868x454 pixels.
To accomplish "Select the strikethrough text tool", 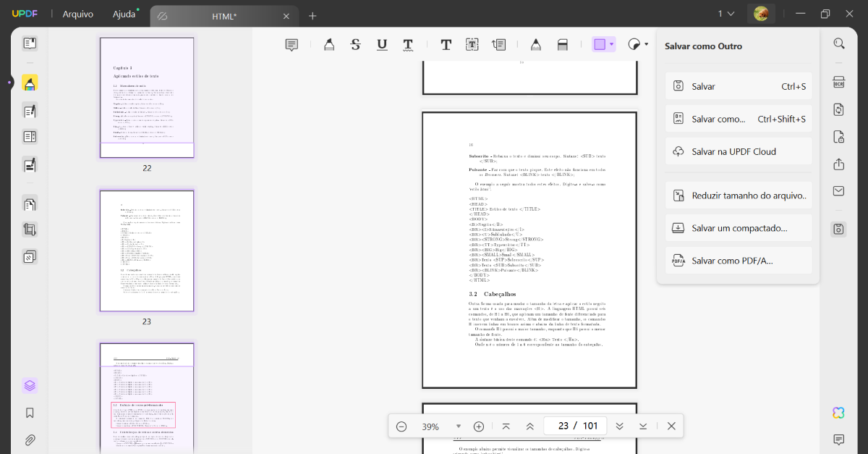I will click(x=355, y=44).
